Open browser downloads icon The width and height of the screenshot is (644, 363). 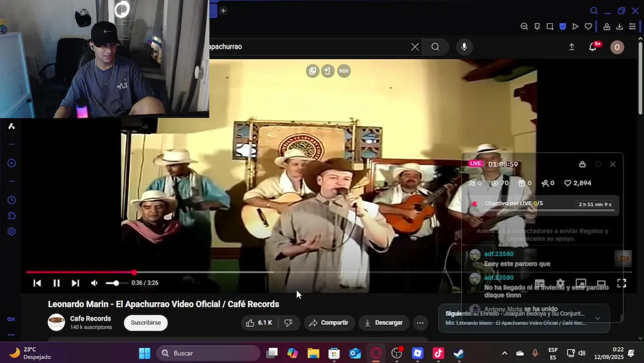[x=620, y=27]
